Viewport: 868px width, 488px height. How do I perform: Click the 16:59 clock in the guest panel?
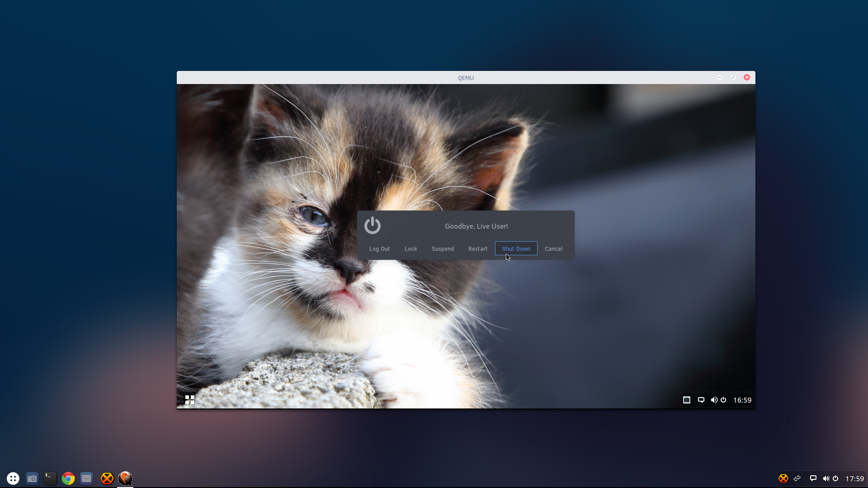click(x=742, y=400)
